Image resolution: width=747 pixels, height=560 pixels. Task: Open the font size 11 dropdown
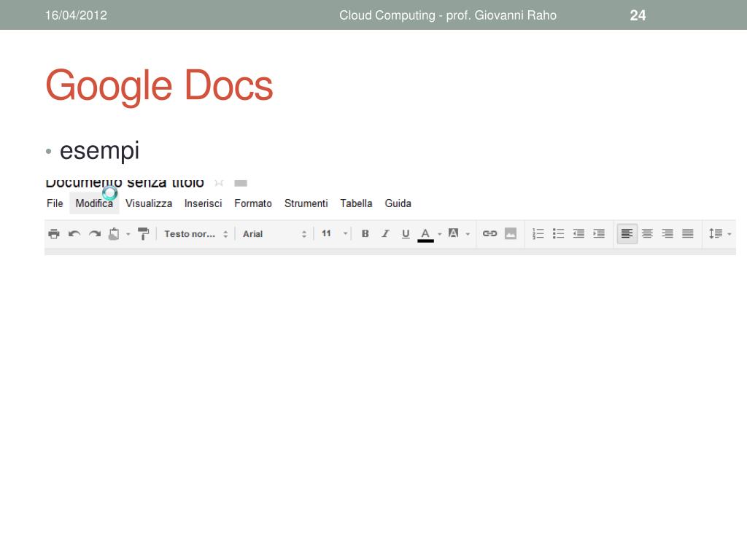[334, 233]
